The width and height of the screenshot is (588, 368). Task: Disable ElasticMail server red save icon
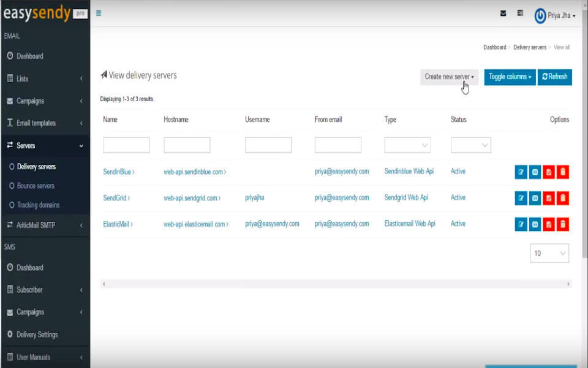pyautogui.click(x=549, y=224)
